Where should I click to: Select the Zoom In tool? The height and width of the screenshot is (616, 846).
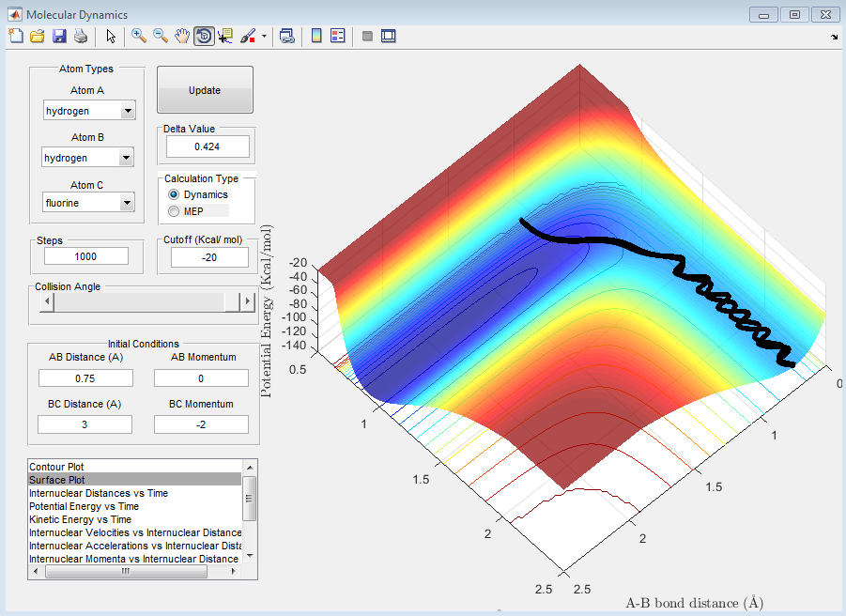139,36
